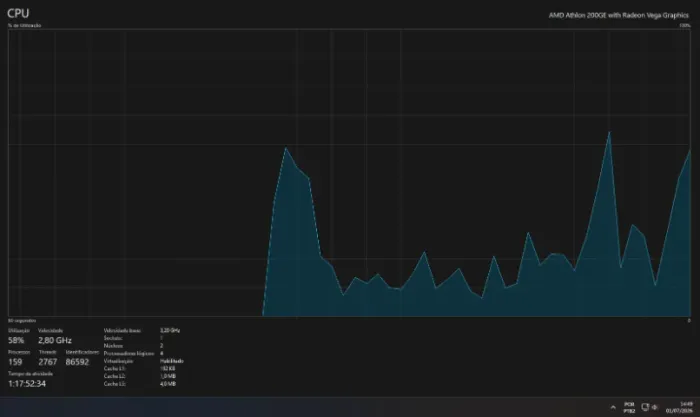The image size is (700, 417).
Task: Open the POR PTB2 keyboard language indicator
Action: point(629,407)
